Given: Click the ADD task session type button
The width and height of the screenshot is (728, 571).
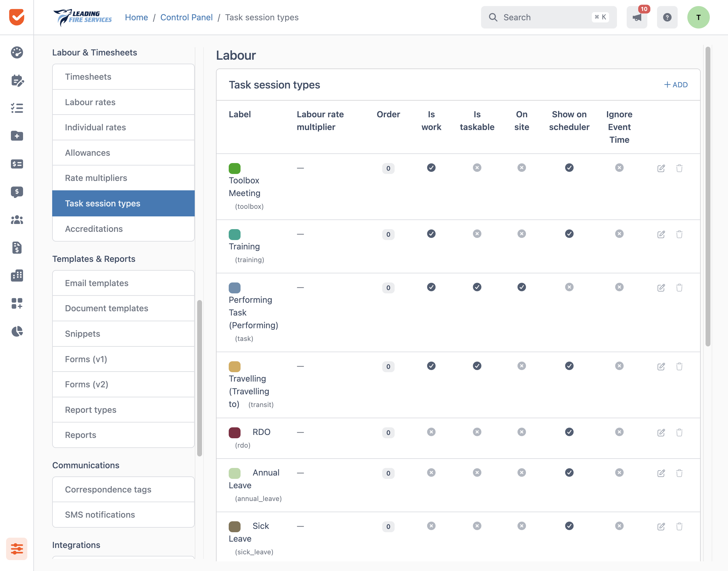Looking at the screenshot, I should [676, 85].
